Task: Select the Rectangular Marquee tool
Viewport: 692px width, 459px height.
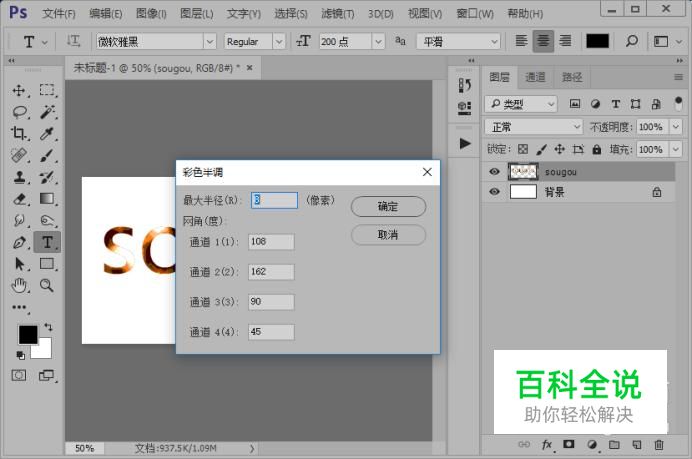Action: (x=47, y=90)
